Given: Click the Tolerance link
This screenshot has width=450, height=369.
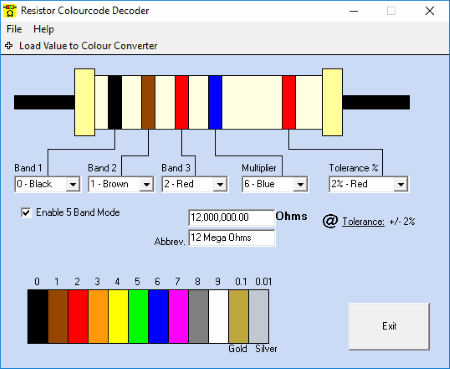Looking at the screenshot, I should [363, 222].
